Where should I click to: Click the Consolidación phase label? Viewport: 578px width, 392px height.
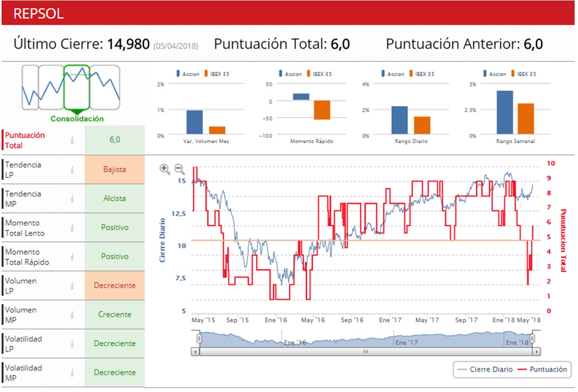77,118
